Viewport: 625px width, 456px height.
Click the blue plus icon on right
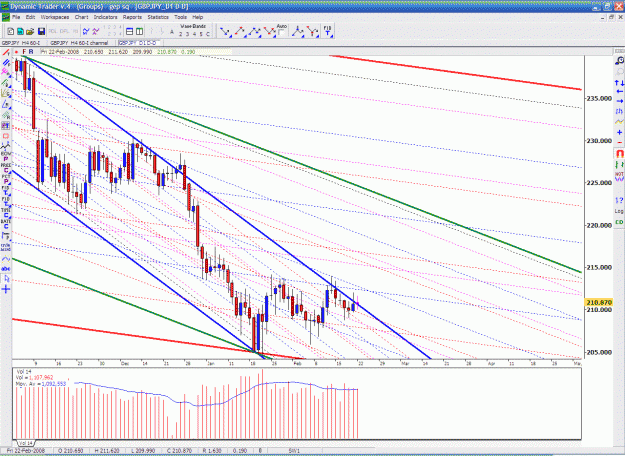coord(619,132)
